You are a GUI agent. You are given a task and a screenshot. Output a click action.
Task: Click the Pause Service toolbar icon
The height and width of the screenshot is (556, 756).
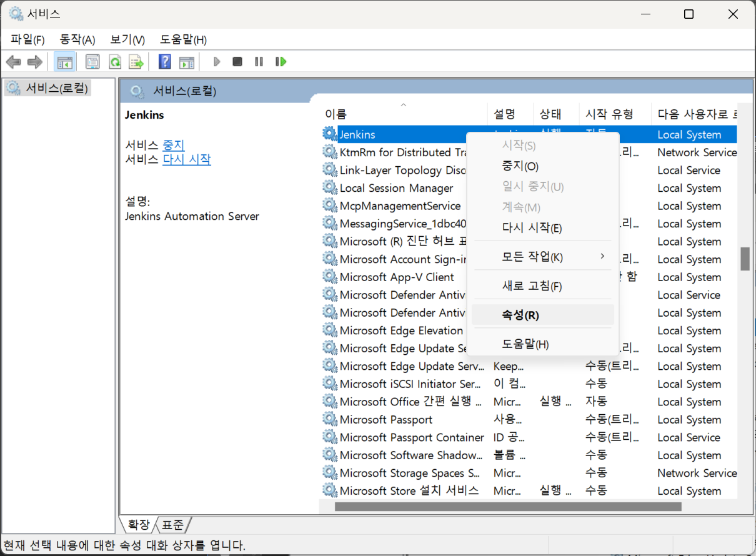tap(259, 62)
